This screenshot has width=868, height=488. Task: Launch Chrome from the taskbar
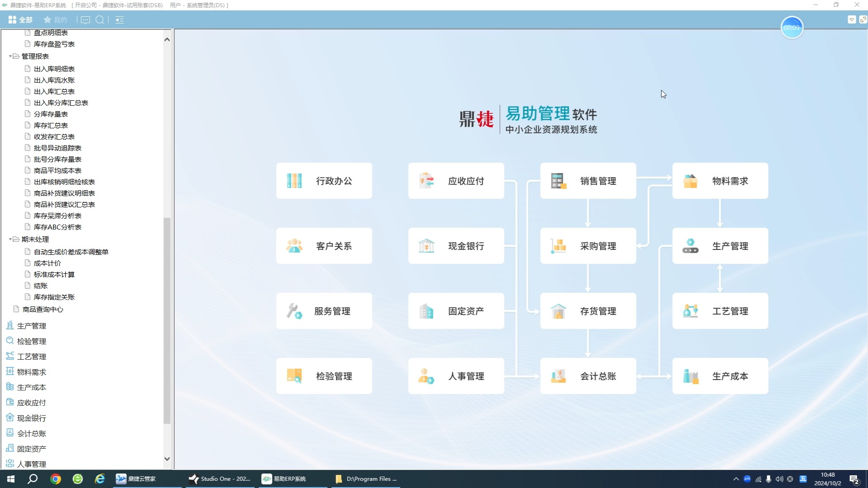[55, 479]
